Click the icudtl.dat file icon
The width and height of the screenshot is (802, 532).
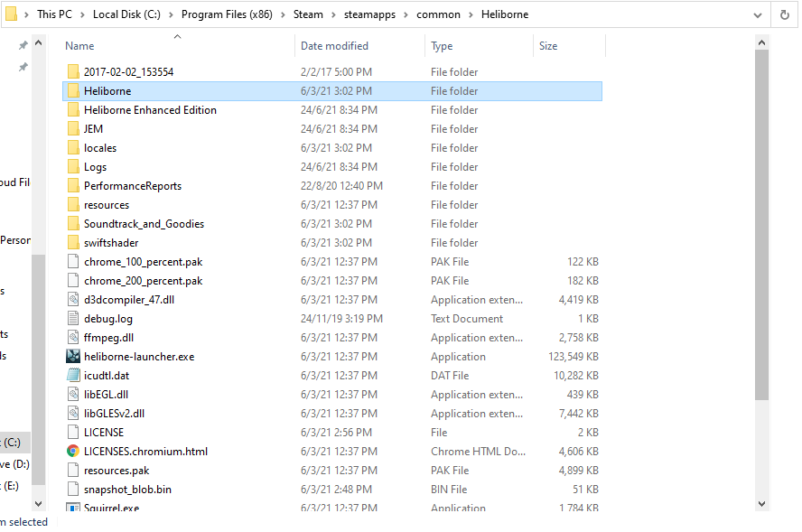click(x=73, y=376)
